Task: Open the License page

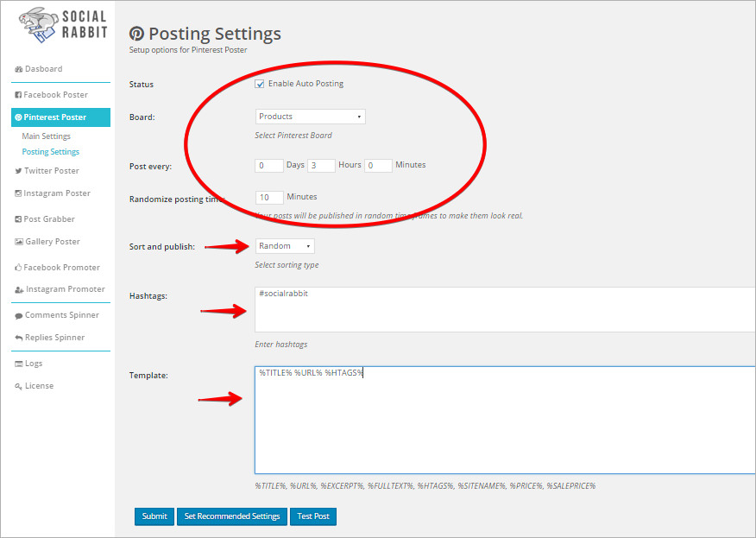Action: click(39, 386)
